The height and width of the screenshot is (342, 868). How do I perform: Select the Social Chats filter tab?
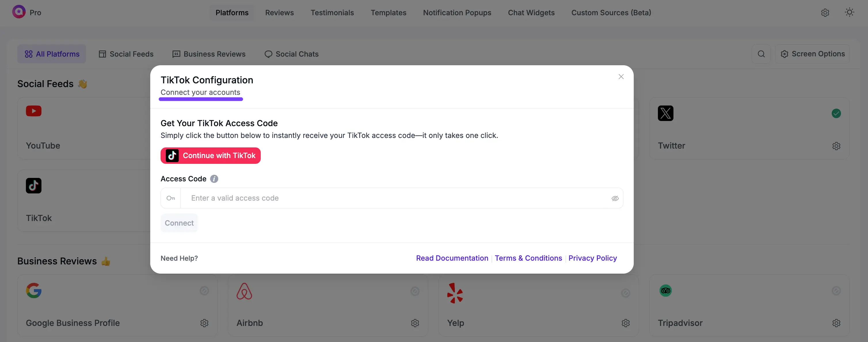[x=291, y=54]
